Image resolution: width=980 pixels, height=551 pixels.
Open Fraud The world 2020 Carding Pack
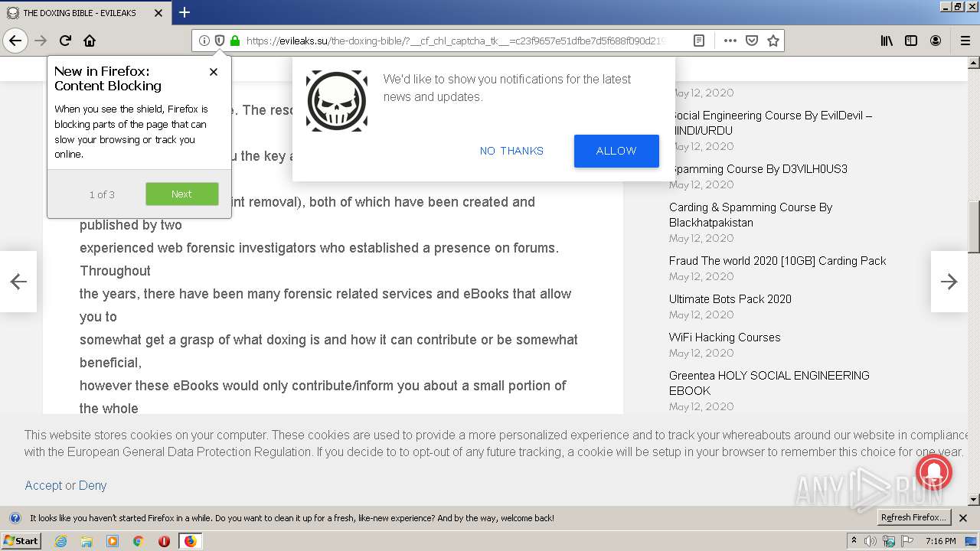[x=777, y=261]
